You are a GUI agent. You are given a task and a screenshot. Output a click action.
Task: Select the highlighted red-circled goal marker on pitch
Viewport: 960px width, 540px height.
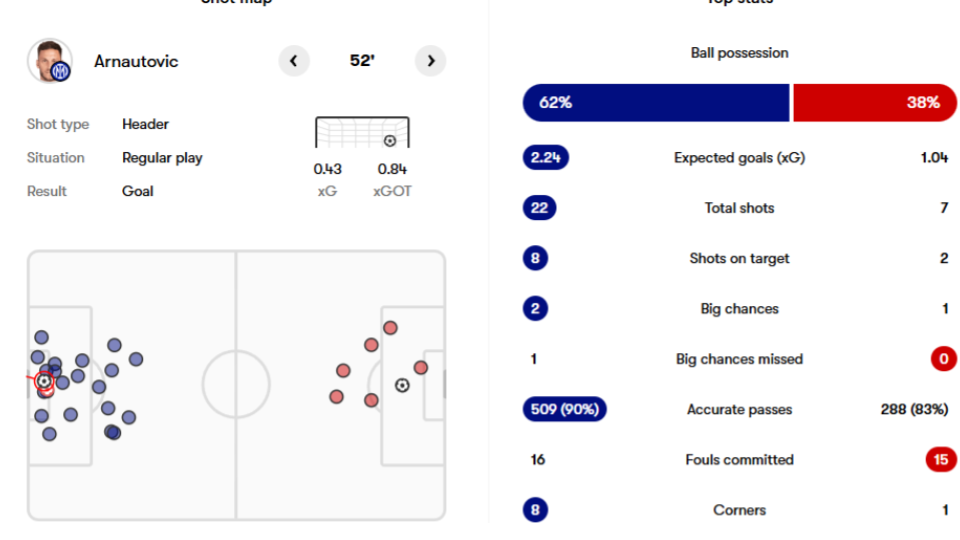44,381
